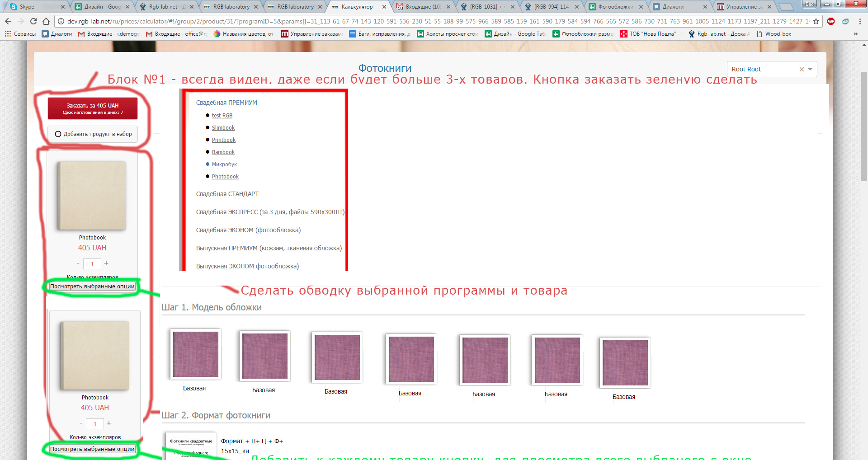Reload the page with the refresh icon

(x=33, y=21)
